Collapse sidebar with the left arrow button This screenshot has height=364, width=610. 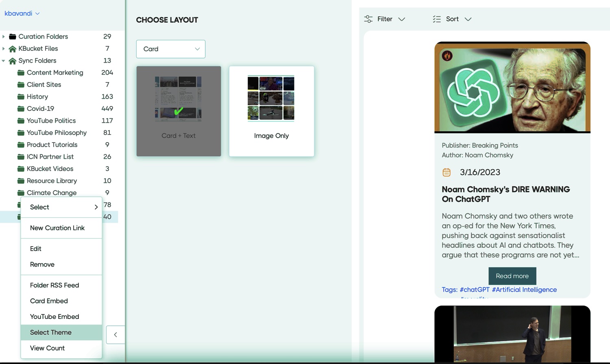coord(115,335)
